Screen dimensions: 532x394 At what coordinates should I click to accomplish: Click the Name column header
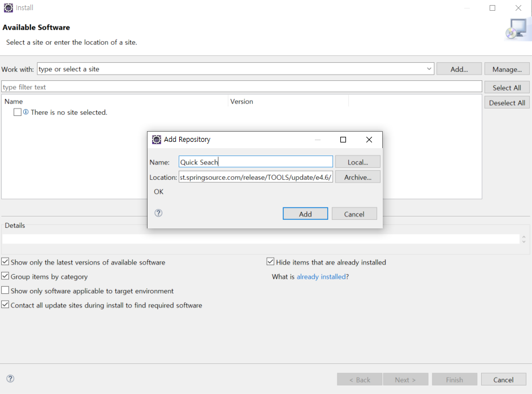click(115, 102)
